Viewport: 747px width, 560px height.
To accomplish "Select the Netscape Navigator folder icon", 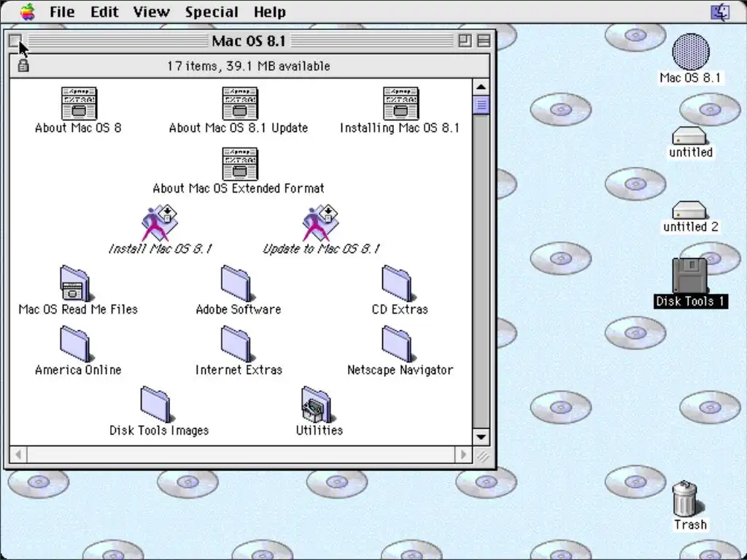I will pyautogui.click(x=398, y=344).
